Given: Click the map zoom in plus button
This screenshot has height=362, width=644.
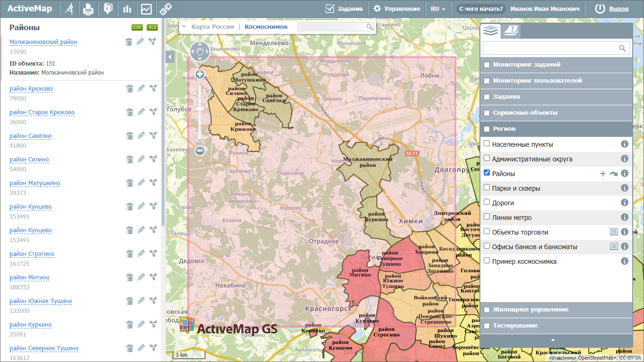Looking at the screenshot, I should coord(199,75).
